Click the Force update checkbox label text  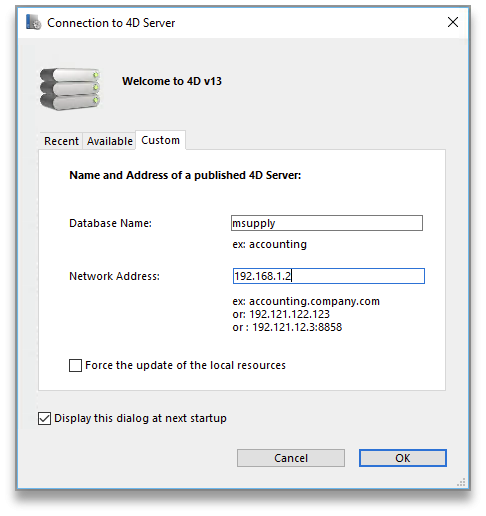pyautogui.click(x=185, y=365)
